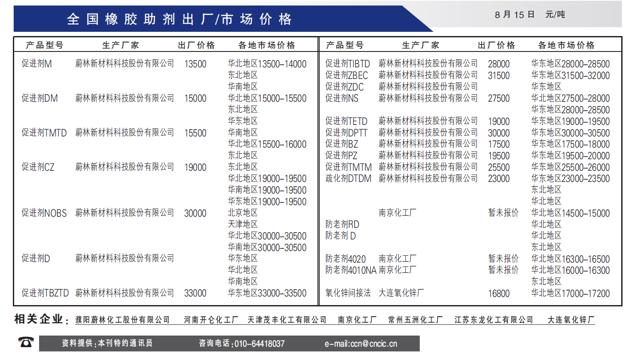Select market price 华北地区17000–17200
The width and height of the screenshot is (644, 354).
(x=571, y=293)
